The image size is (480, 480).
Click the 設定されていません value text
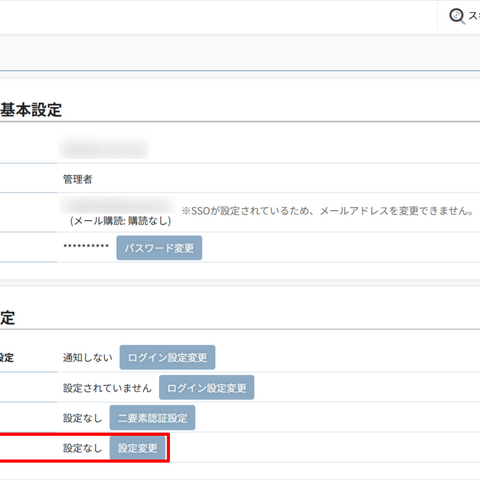(107, 388)
